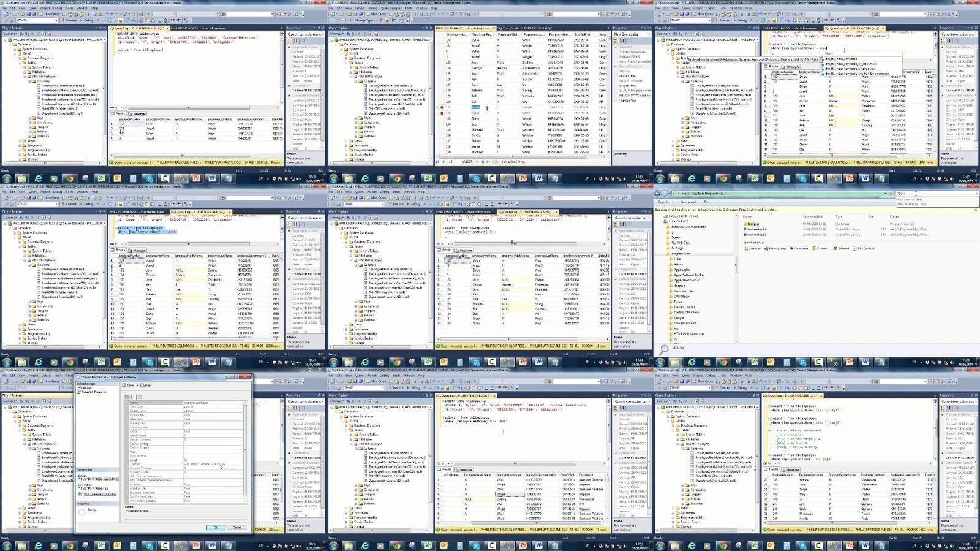Open the View connection properties link

[100, 494]
